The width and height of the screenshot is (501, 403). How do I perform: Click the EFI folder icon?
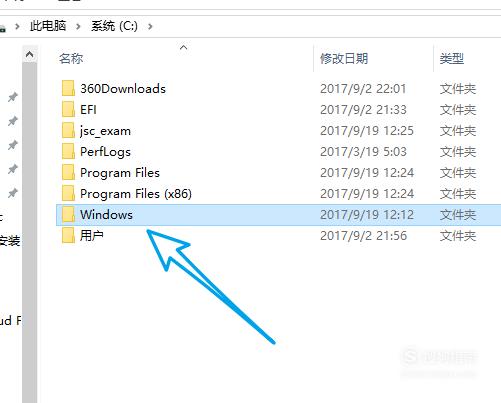point(68,110)
